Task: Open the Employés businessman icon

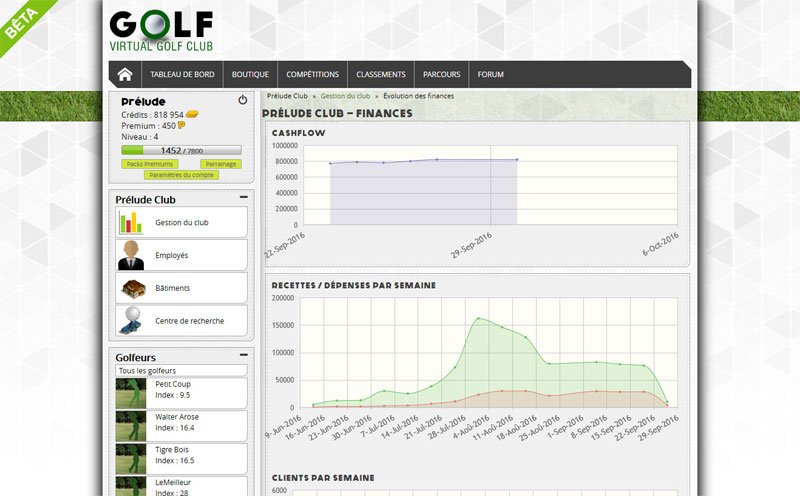Action: click(131, 255)
